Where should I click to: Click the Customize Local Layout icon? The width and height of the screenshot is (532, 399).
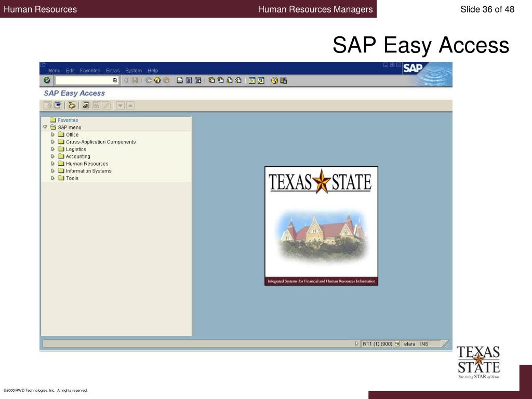[x=283, y=81]
